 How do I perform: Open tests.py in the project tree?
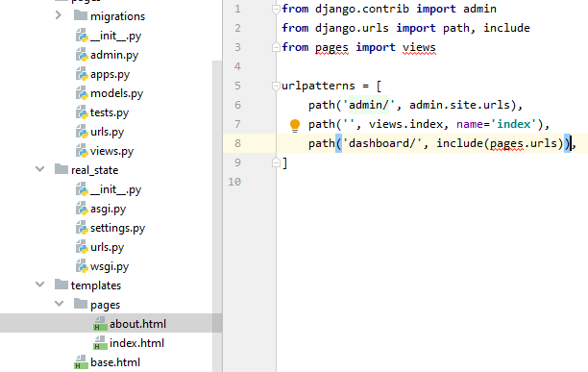click(x=110, y=112)
